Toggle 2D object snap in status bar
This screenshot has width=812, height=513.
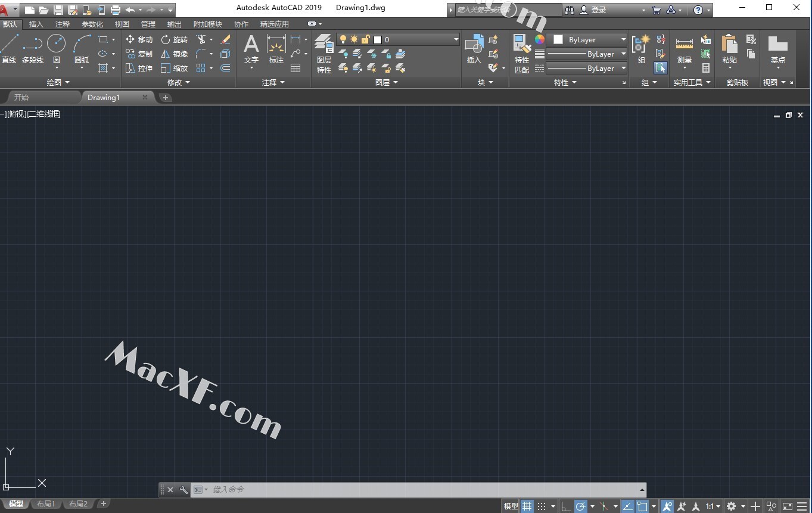pos(642,506)
